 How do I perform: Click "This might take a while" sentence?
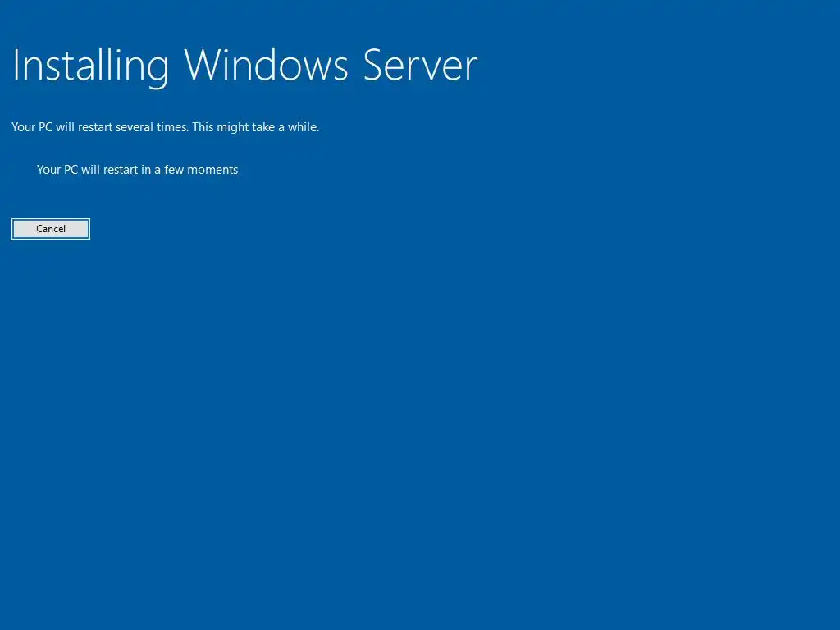256,127
